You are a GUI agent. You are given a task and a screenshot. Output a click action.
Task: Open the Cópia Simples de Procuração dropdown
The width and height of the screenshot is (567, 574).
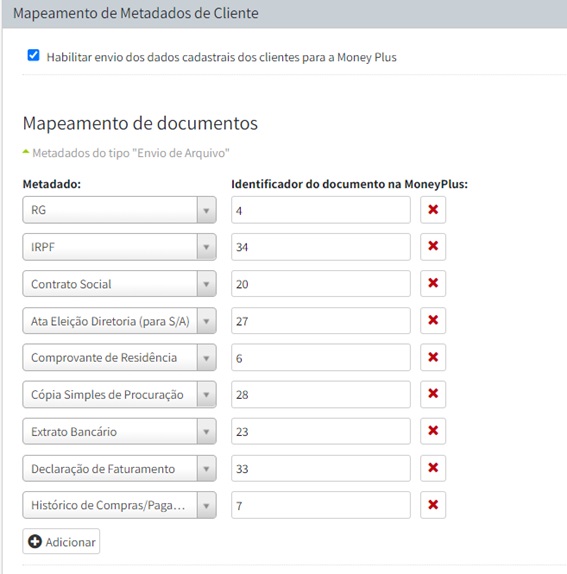(x=119, y=394)
